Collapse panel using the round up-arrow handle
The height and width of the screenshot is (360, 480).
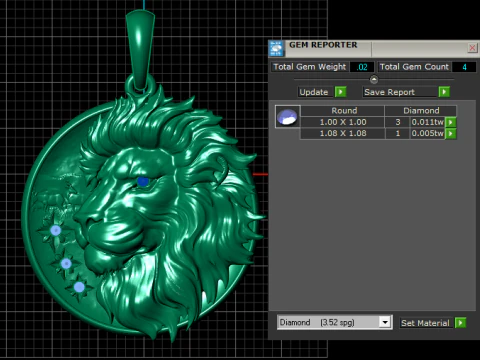pos(374,79)
